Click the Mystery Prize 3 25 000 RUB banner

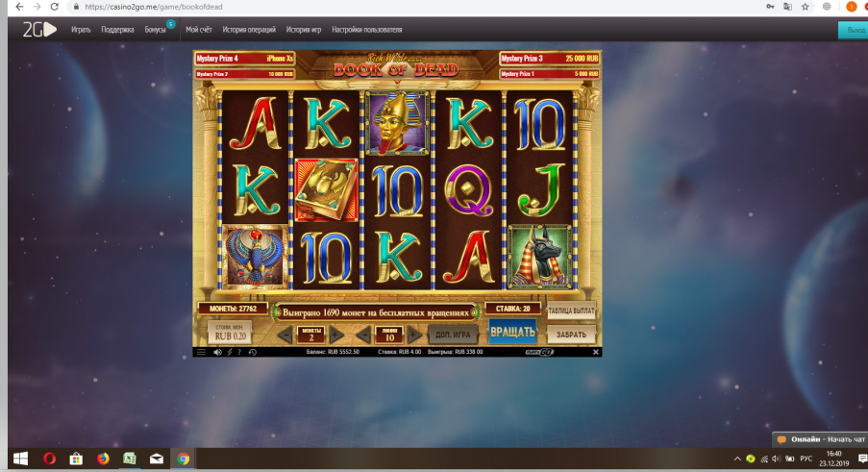550,58
